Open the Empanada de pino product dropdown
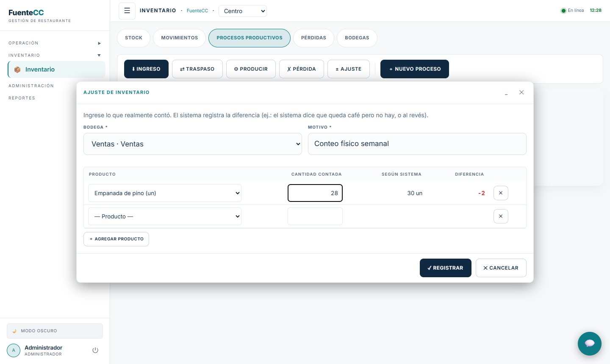 click(165, 193)
